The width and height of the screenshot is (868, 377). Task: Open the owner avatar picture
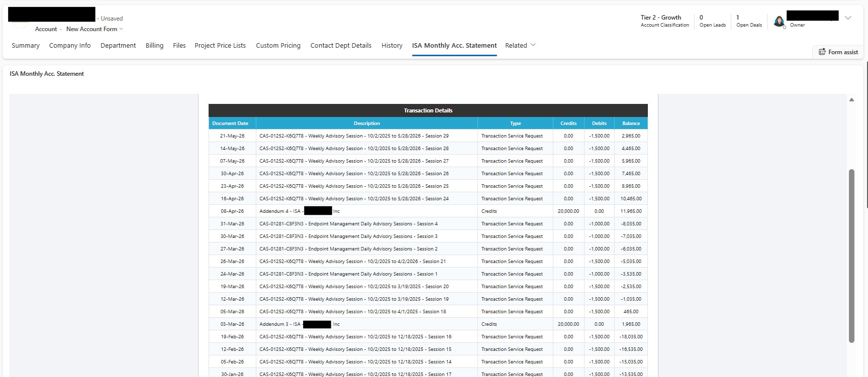pos(779,21)
